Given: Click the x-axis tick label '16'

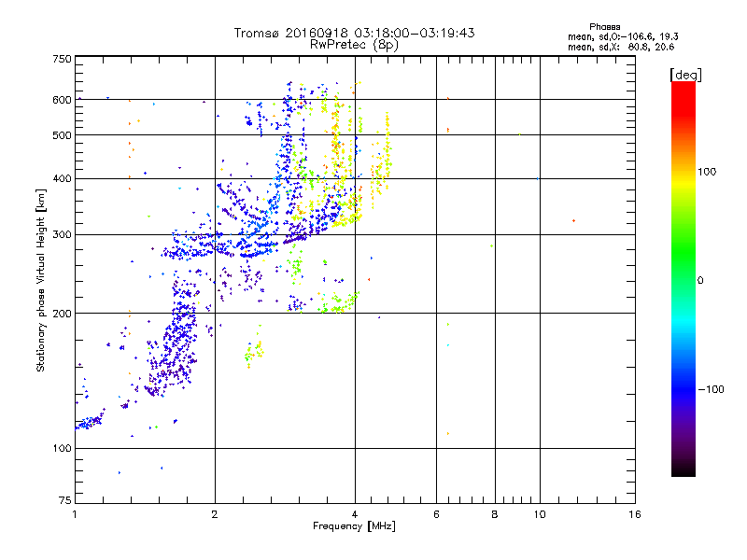Looking at the screenshot, I should click(x=635, y=514).
